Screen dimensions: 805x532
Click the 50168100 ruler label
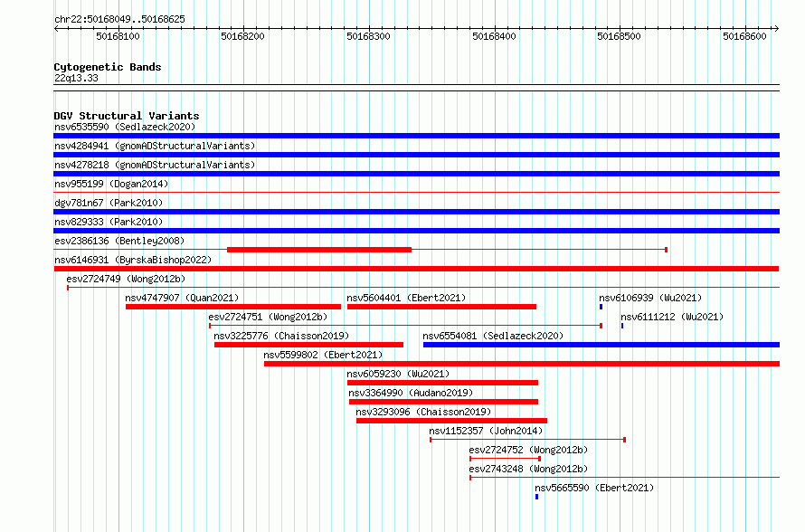point(118,36)
